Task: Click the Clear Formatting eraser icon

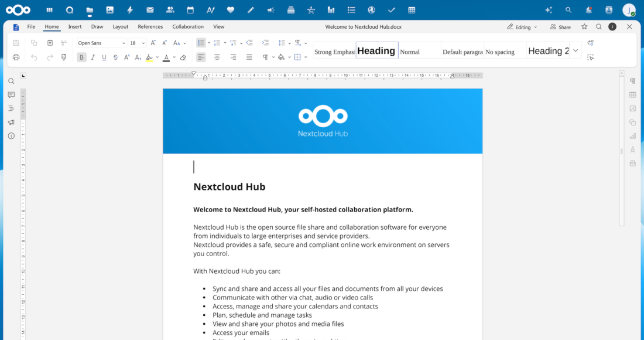Action: pyautogui.click(x=183, y=57)
